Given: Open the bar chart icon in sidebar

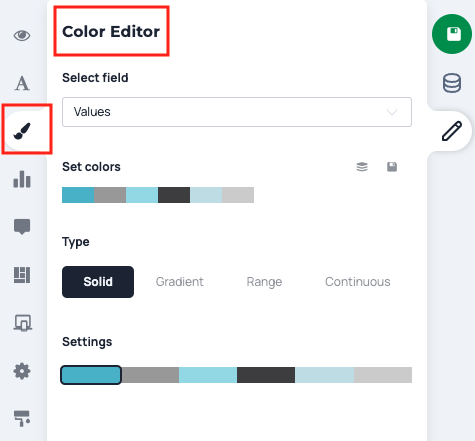Looking at the screenshot, I should click(x=22, y=179).
